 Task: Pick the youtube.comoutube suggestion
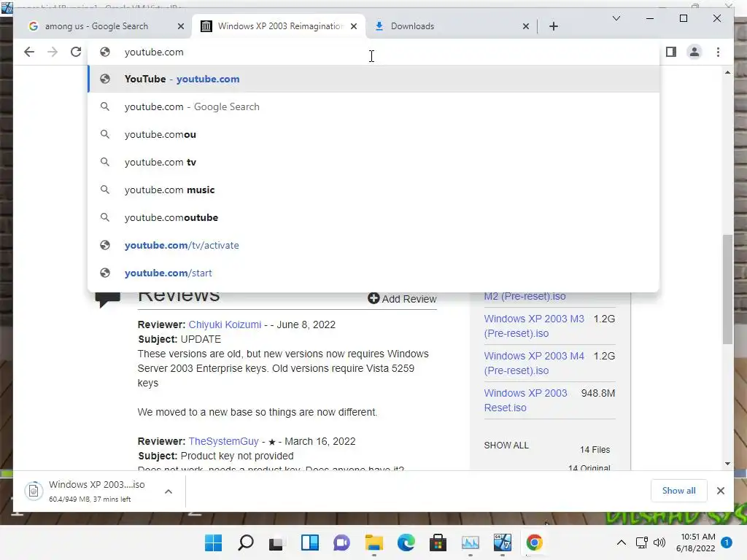tap(374, 217)
